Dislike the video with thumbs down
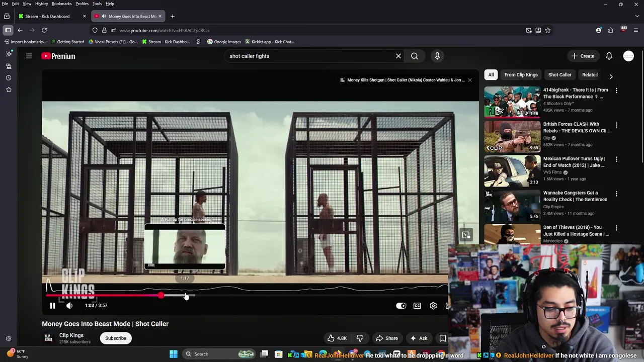 (360, 338)
